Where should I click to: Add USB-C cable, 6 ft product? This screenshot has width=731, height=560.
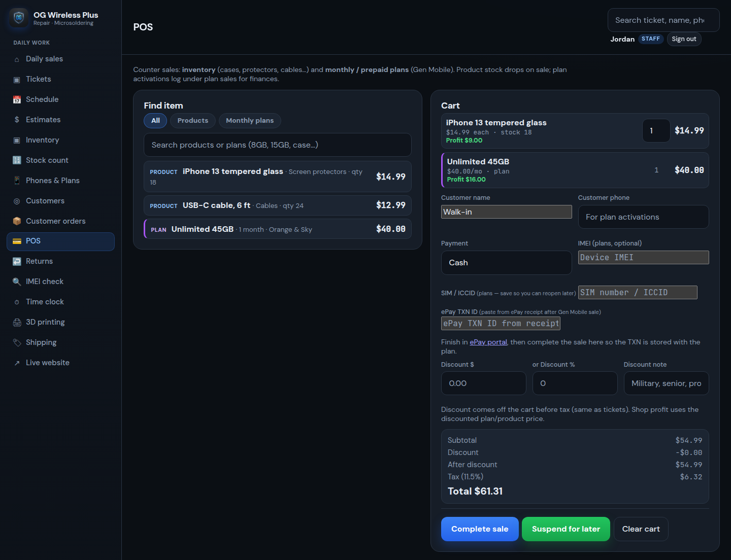click(x=278, y=205)
